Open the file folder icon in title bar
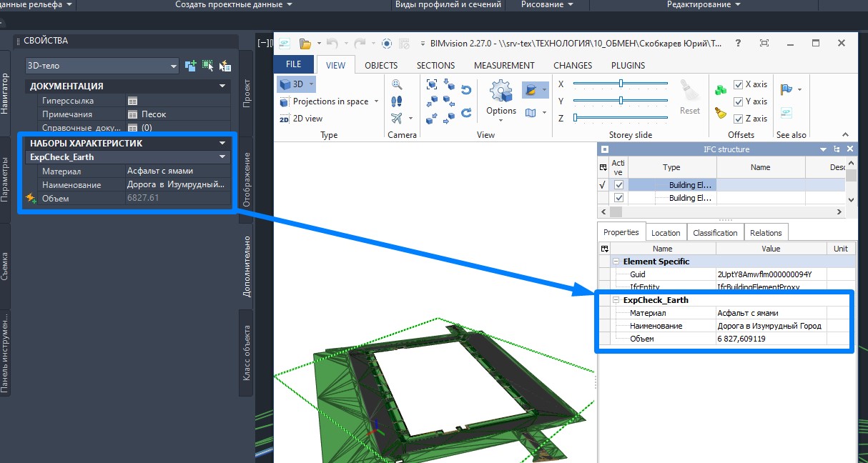 click(x=305, y=44)
